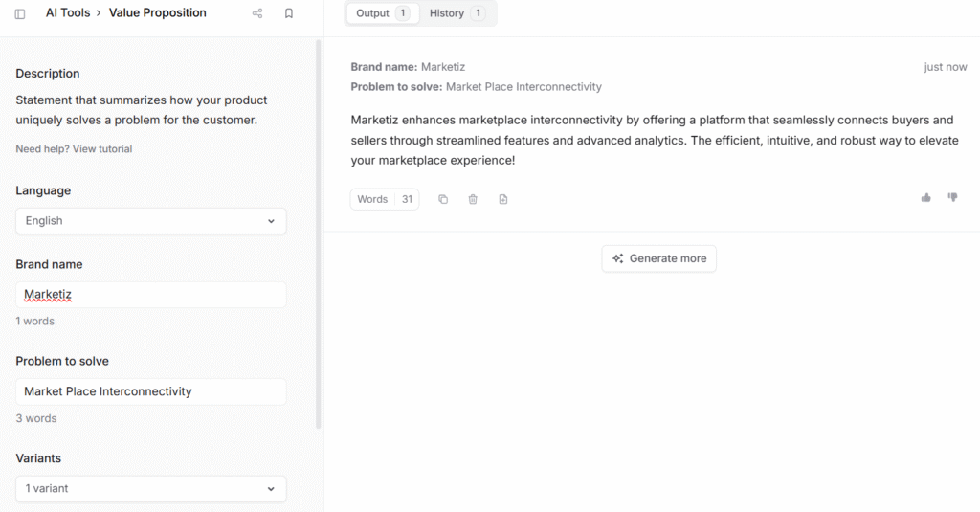Click the Description heading

click(48, 73)
